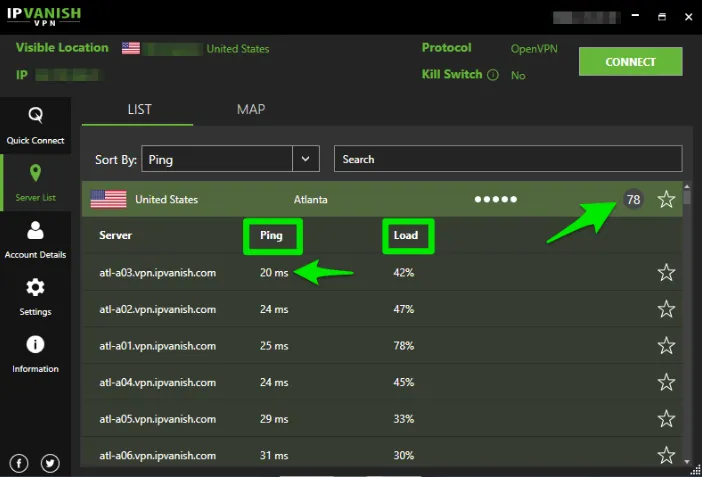Toggle favorite star for United States Atlanta
The width and height of the screenshot is (702, 477).
click(666, 200)
